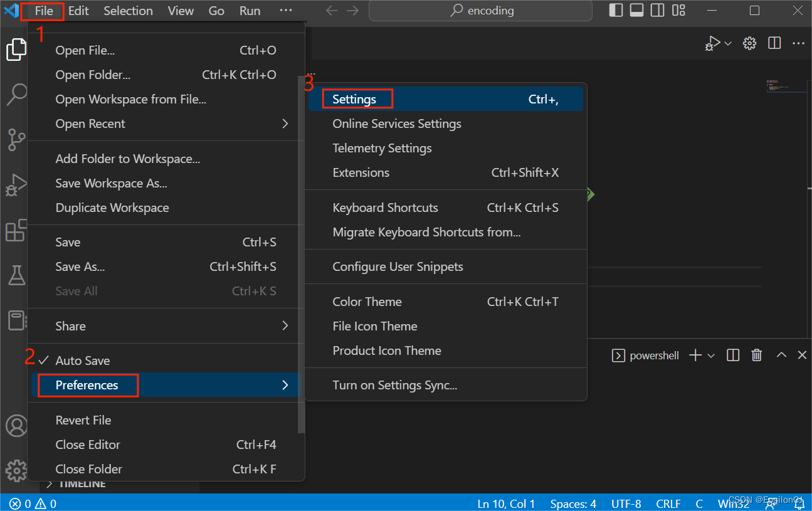
Task: Open Color Theme picker
Action: coord(445,302)
